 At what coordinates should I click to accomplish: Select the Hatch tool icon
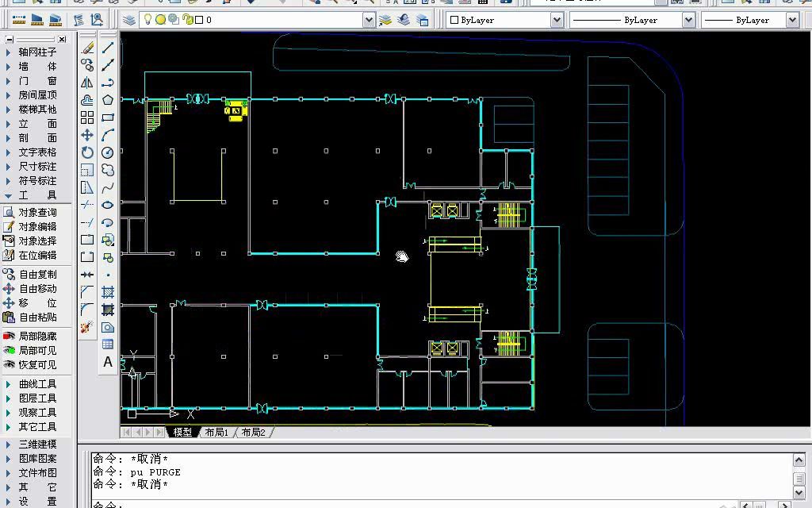click(x=107, y=292)
